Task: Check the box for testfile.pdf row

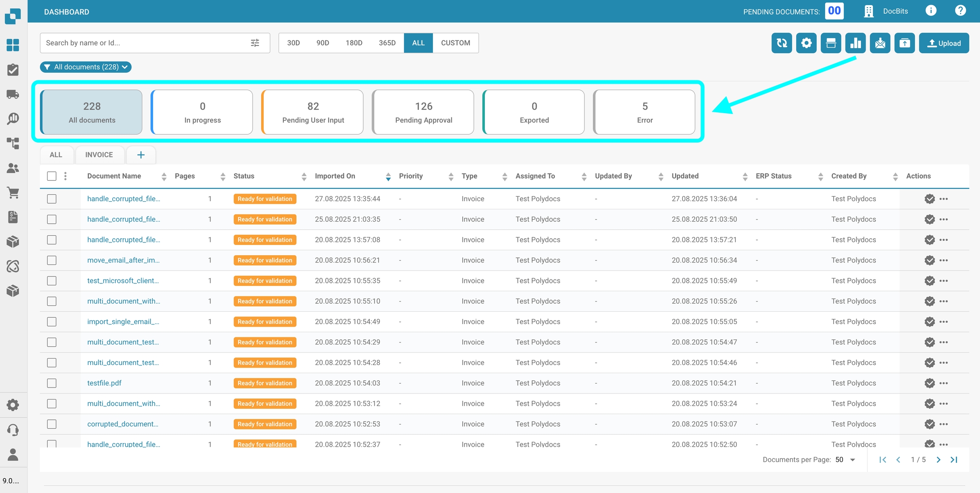Action: pos(52,383)
